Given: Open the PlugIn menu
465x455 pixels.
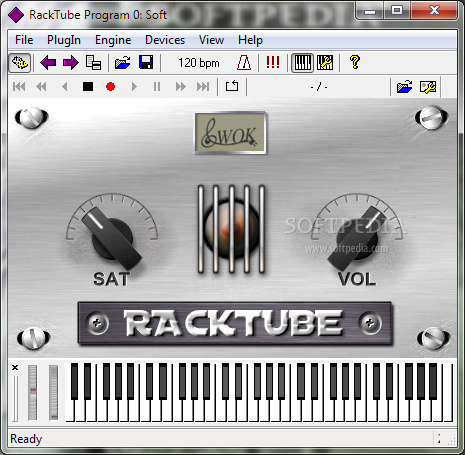Looking at the screenshot, I should (64, 40).
